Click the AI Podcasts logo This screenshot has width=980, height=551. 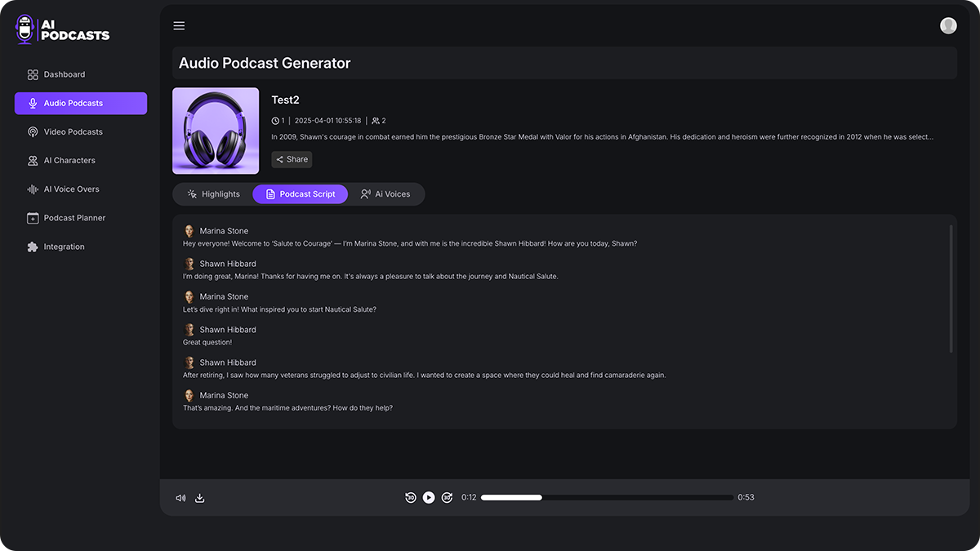coord(63,29)
